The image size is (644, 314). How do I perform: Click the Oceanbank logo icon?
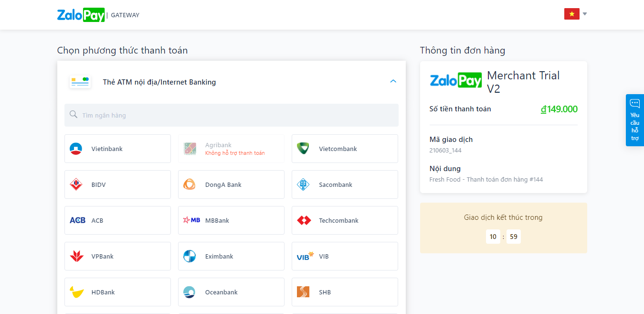tap(190, 292)
